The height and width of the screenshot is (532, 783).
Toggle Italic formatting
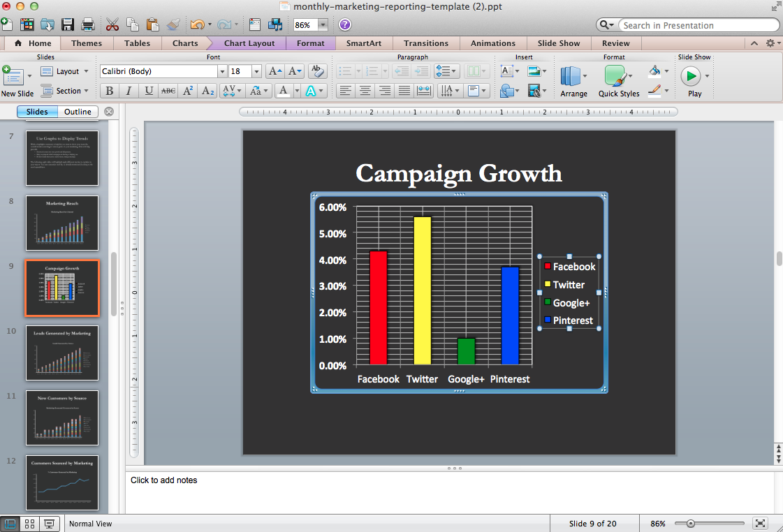[x=129, y=91]
